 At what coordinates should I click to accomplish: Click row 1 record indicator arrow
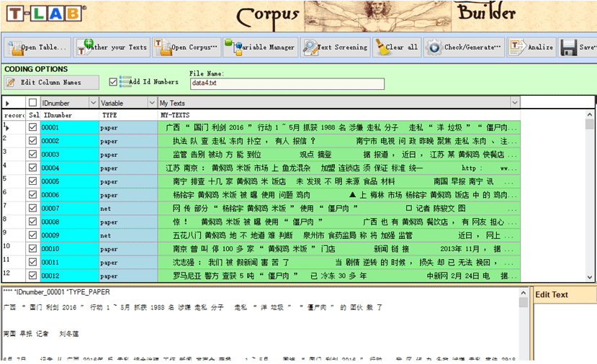point(7,128)
